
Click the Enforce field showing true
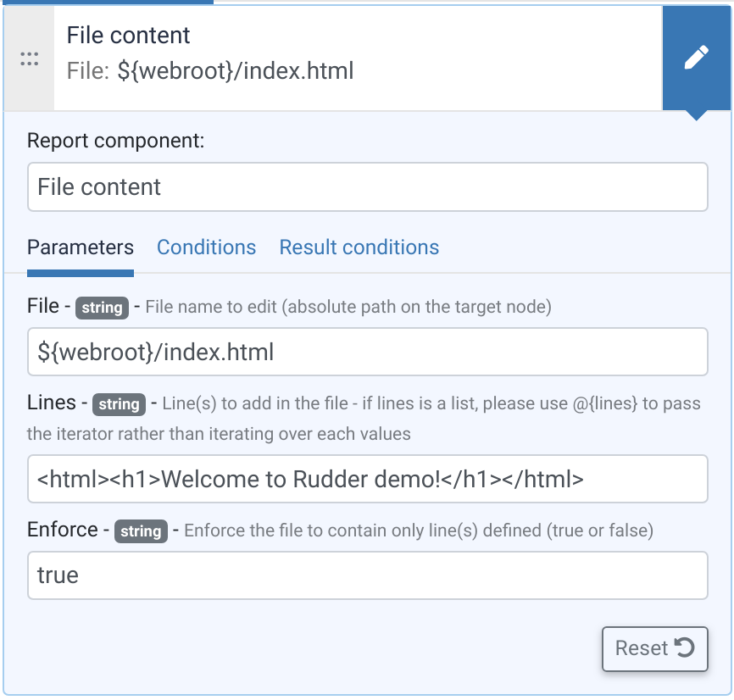(368, 575)
